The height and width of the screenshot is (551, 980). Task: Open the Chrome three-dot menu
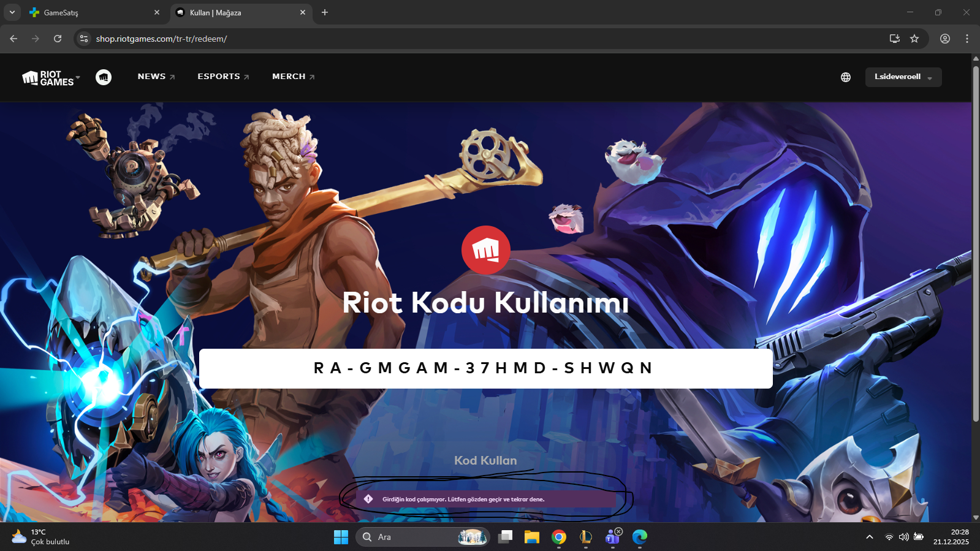[x=967, y=39]
